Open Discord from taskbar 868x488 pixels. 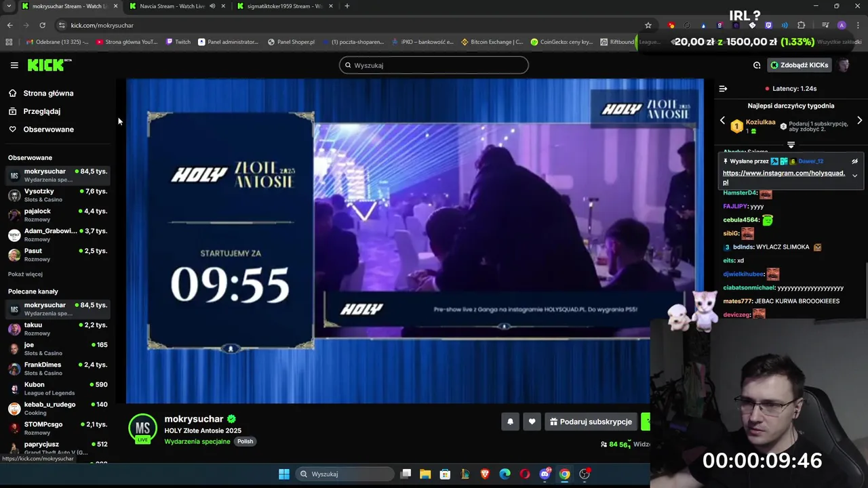545,474
